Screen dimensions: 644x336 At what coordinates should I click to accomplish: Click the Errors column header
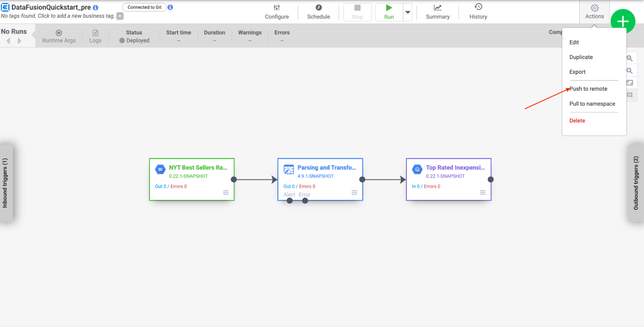point(282,33)
